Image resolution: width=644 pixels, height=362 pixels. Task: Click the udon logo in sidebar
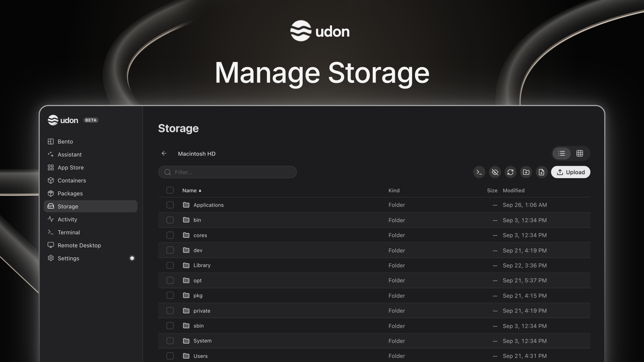click(x=63, y=120)
